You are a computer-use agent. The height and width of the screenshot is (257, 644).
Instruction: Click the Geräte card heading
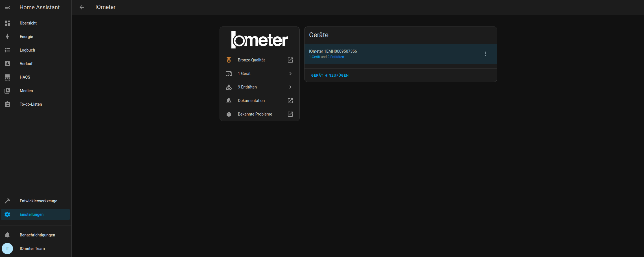click(319, 35)
